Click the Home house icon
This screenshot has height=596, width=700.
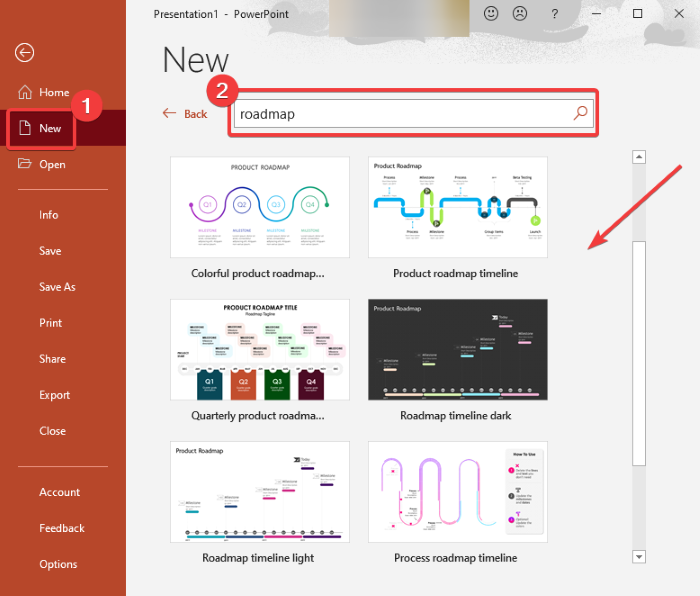[25, 92]
